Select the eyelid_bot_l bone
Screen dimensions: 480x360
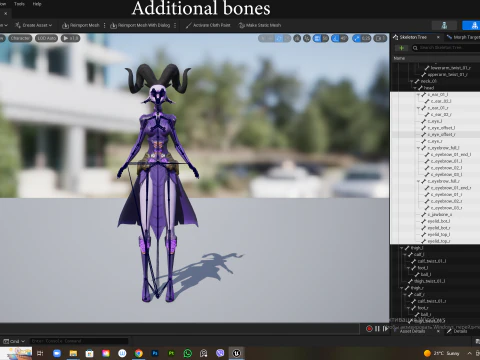(435, 221)
